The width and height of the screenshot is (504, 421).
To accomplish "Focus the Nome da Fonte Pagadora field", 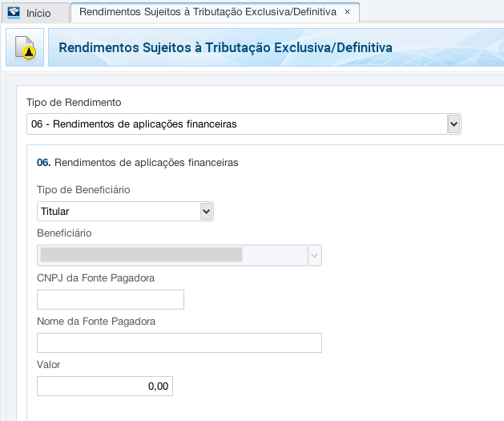I will point(179,343).
